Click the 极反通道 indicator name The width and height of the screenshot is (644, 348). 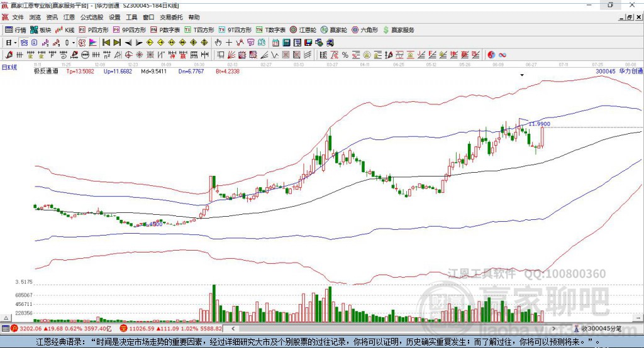tap(46, 72)
